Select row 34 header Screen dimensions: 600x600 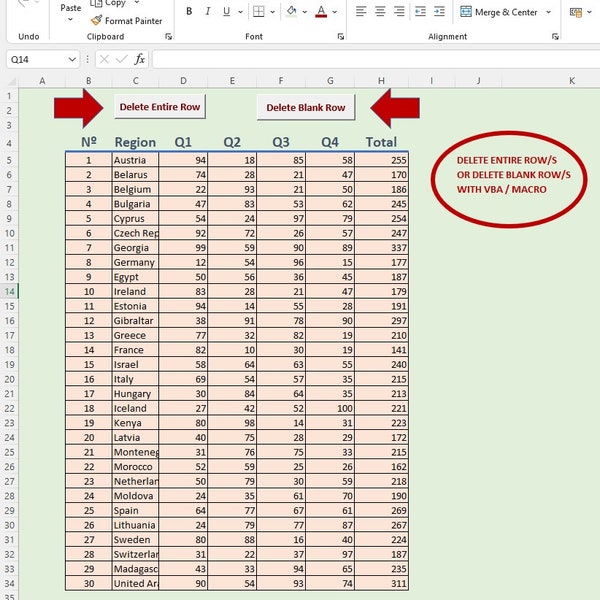10,584
